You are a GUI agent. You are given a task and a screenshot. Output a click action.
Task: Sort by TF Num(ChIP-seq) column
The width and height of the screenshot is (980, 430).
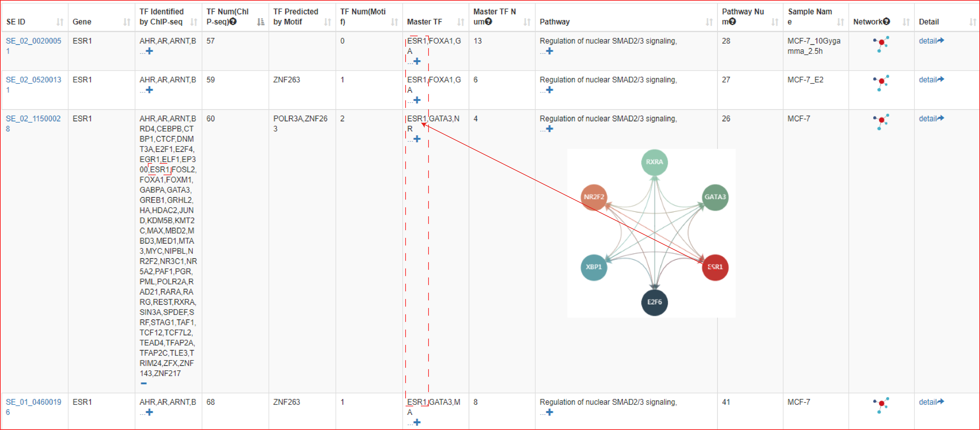click(x=261, y=22)
